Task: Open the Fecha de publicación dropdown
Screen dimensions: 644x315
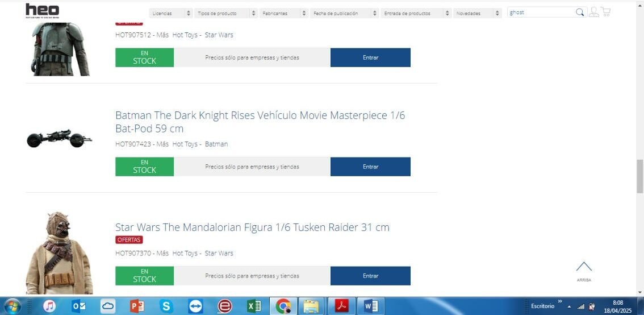Action: coord(344,13)
